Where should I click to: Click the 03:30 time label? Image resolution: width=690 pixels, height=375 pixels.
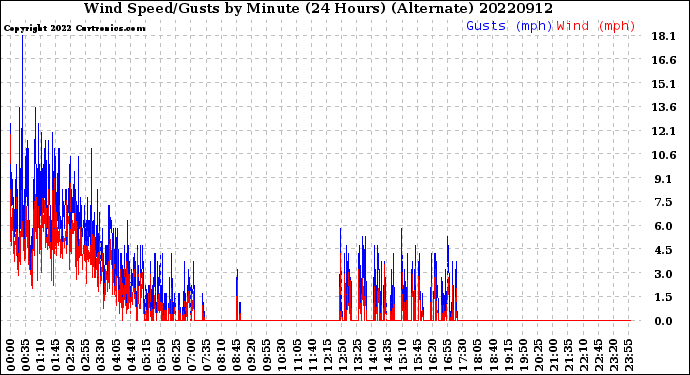click(x=101, y=355)
